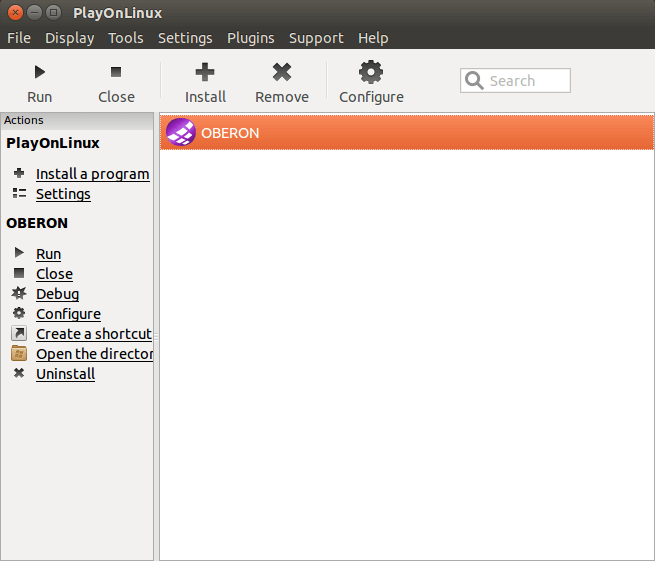
Task: Click the Create a shortcut arrow icon
Action: point(19,334)
